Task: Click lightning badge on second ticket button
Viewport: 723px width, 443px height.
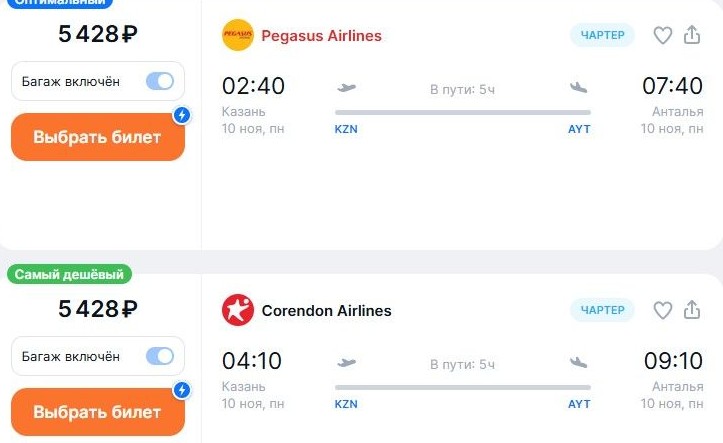Action: (x=181, y=390)
